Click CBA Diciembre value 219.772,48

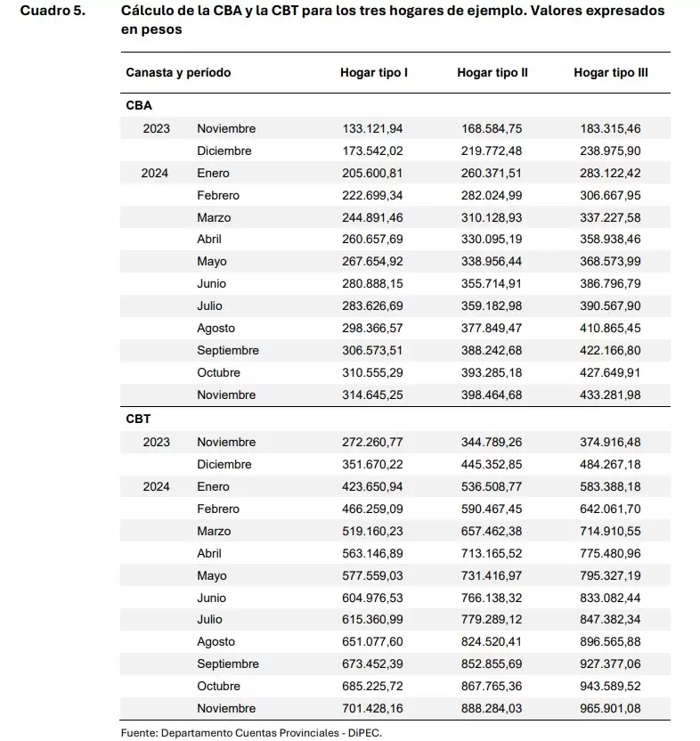tap(492, 151)
